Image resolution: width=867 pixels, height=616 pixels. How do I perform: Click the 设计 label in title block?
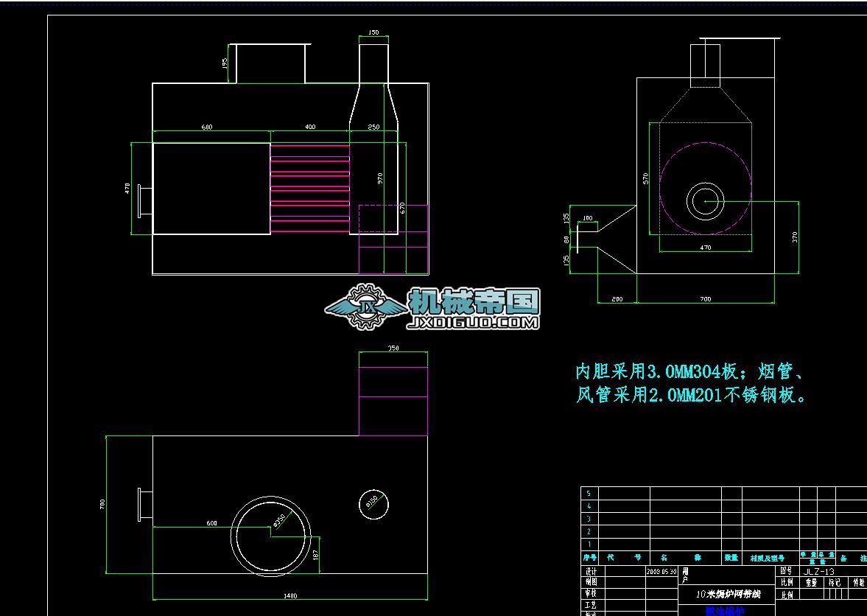point(591,571)
